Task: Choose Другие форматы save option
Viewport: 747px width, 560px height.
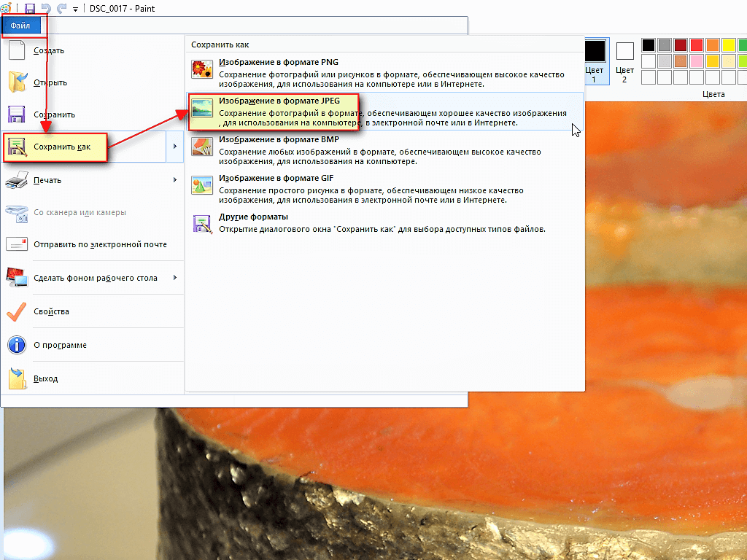Action: point(253,217)
